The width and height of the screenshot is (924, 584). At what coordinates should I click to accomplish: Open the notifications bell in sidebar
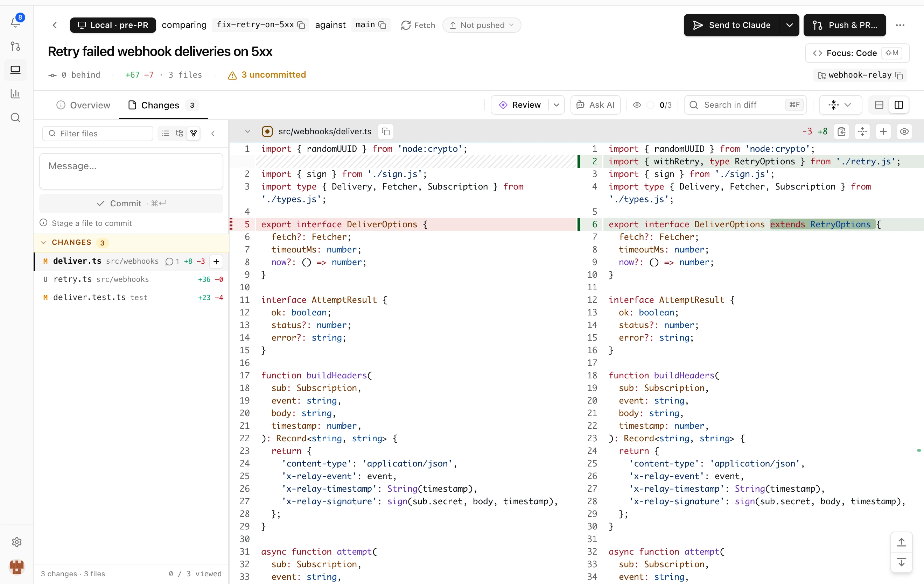16,22
